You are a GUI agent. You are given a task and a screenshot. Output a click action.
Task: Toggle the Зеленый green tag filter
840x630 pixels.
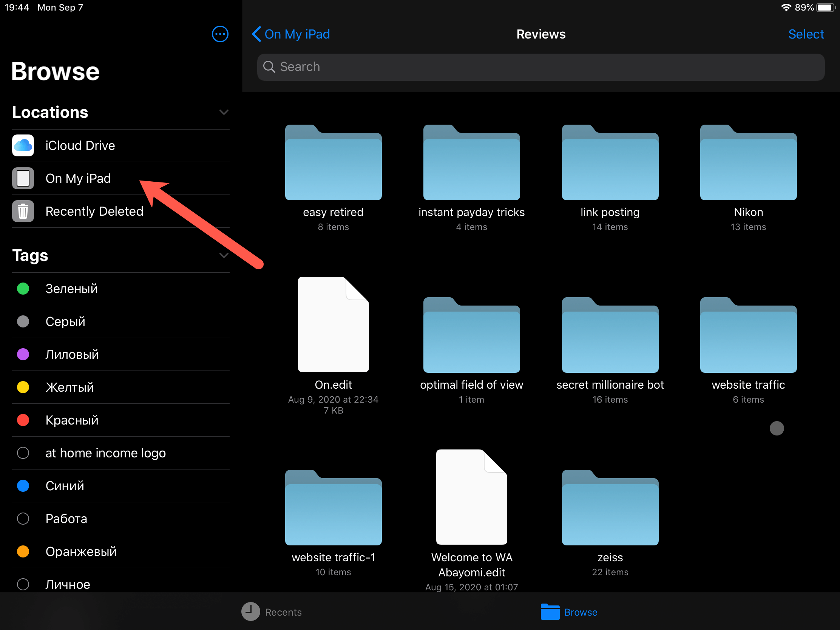coord(71,289)
